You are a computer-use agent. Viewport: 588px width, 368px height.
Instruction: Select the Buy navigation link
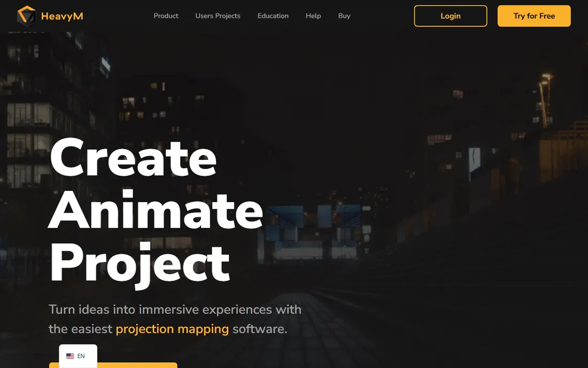344,16
